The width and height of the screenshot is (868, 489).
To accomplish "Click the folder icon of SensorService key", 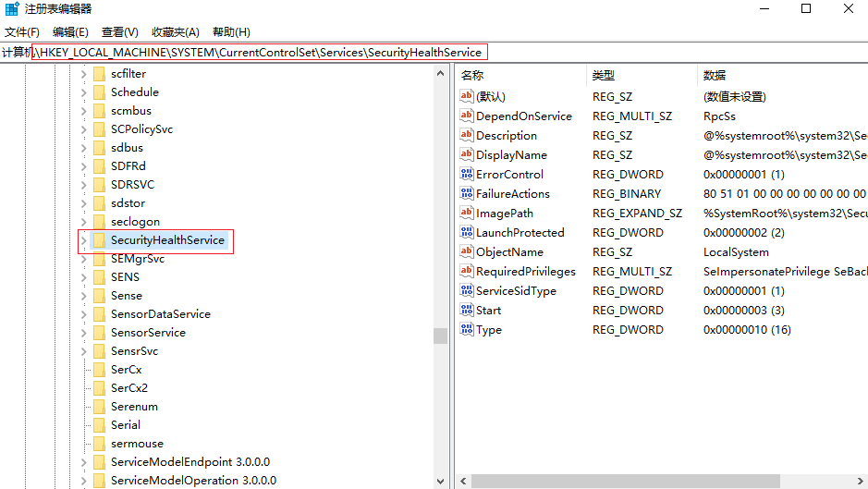I will point(99,333).
